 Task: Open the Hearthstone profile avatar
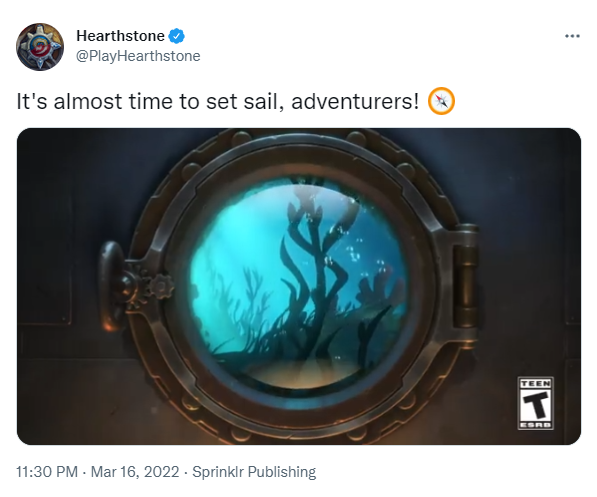coord(40,46)
